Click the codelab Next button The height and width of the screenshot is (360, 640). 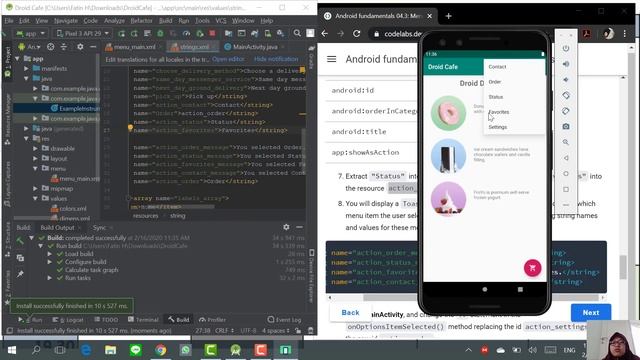[x=591, y=313]
